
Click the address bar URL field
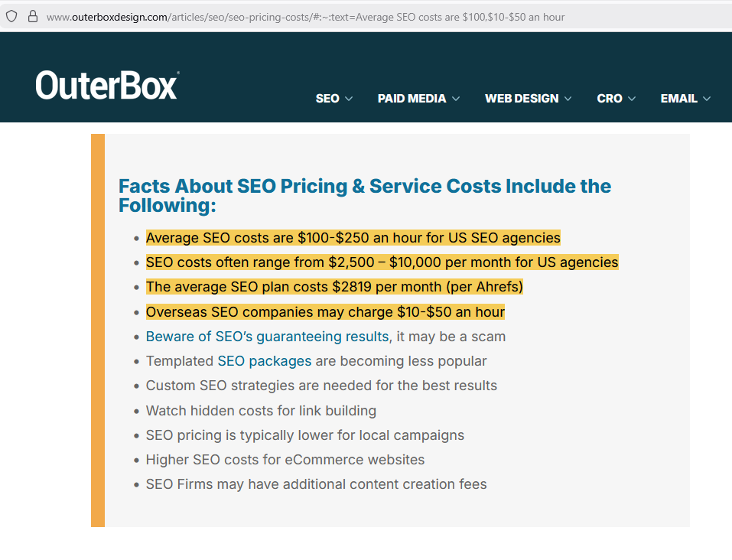(x=306, y=16)
